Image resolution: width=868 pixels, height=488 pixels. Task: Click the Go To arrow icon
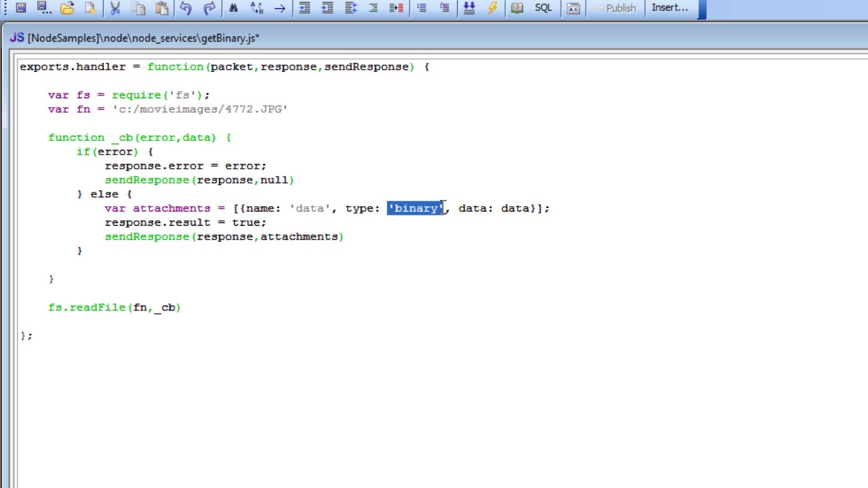(x=279, y=8)
